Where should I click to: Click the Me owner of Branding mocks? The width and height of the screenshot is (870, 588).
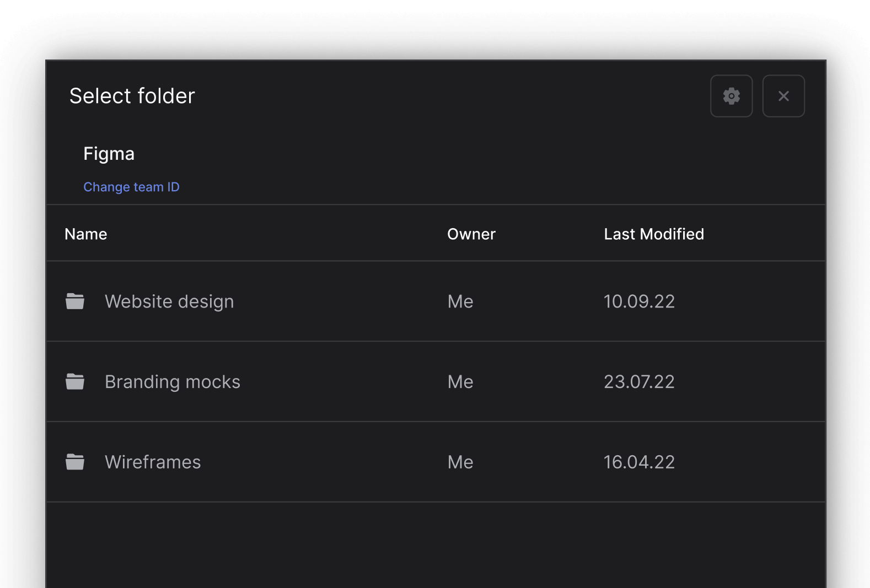pos(460,381)
